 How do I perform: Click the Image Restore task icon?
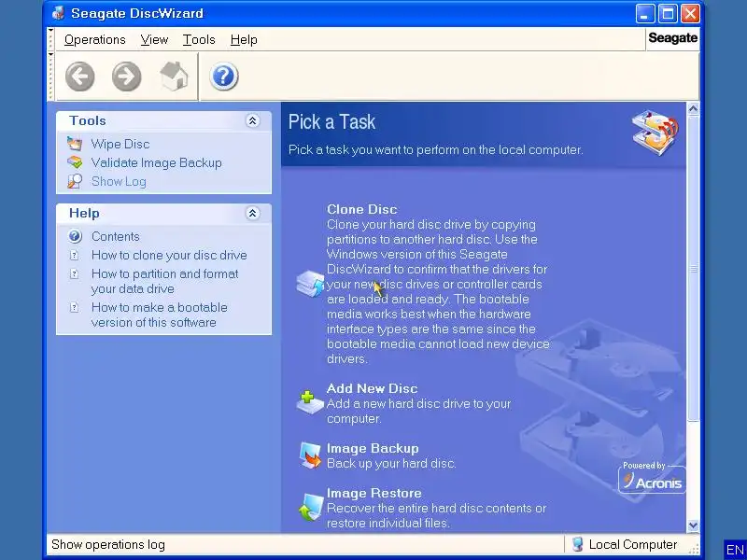tap(310, 507)
